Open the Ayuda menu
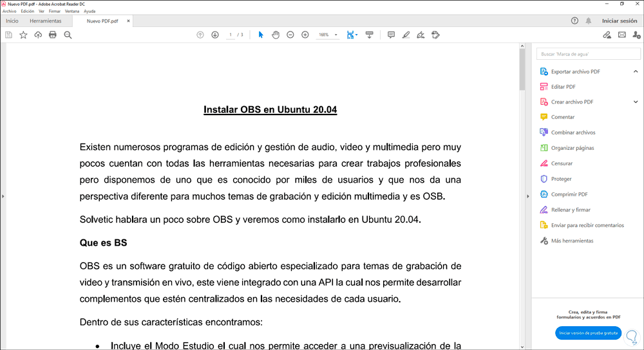The width and height of the screenshot is (644, 350). [x=90, y=12]
